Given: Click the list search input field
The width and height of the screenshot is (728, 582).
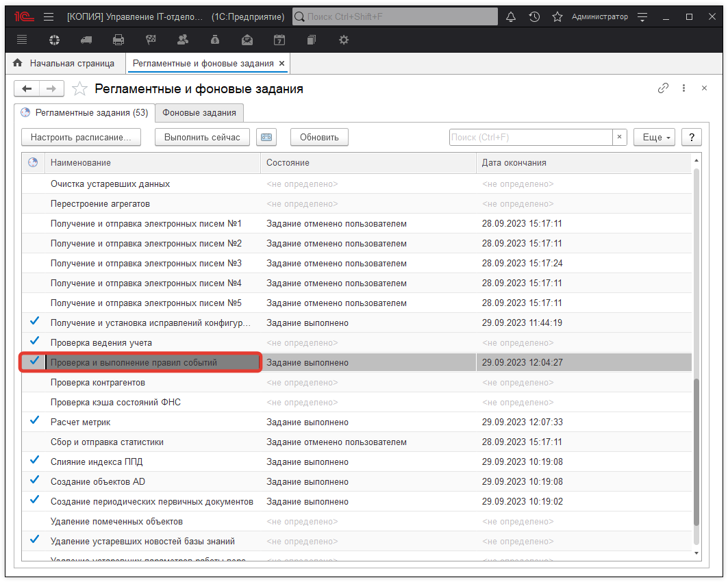Looking at the screenshot, I should pyautogui.click(x=530, y=137).
